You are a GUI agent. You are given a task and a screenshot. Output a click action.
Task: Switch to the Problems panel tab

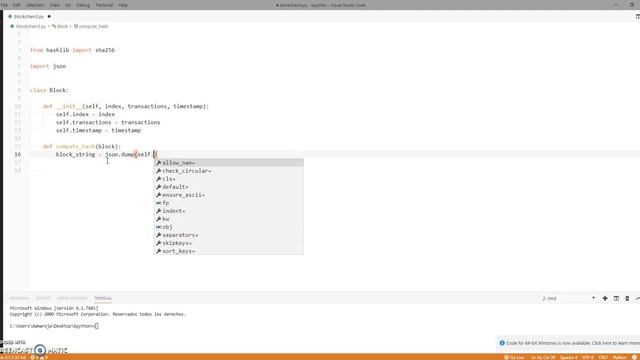[19, 298]
